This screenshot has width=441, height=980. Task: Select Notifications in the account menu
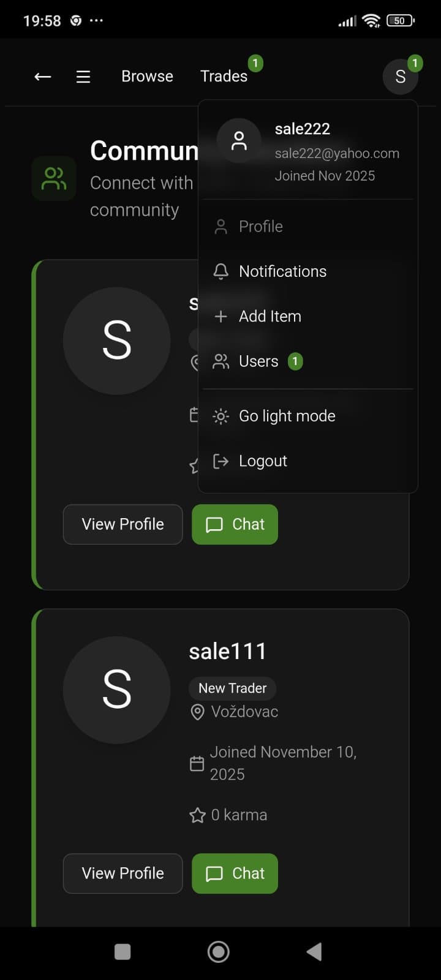[282, 271]
